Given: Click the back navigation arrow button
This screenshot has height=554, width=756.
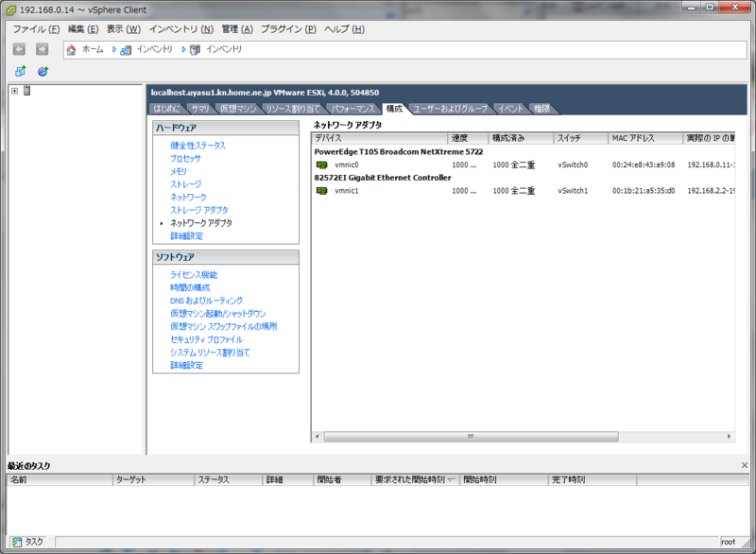Looking at the screenshot, I should 19,49.
